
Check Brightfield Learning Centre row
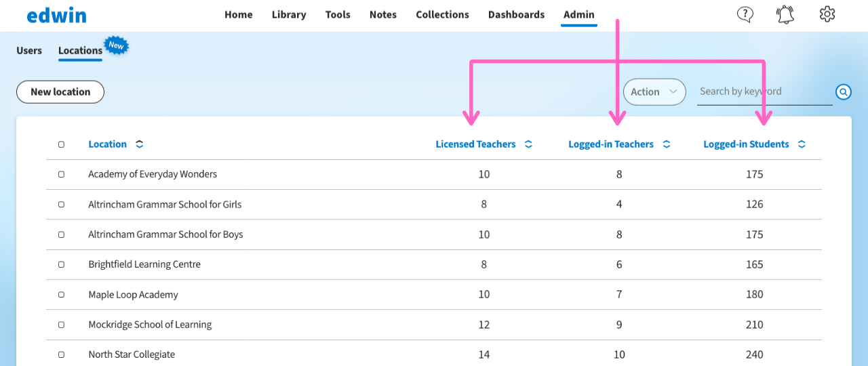pyautogui.click(x=61, y=264)
